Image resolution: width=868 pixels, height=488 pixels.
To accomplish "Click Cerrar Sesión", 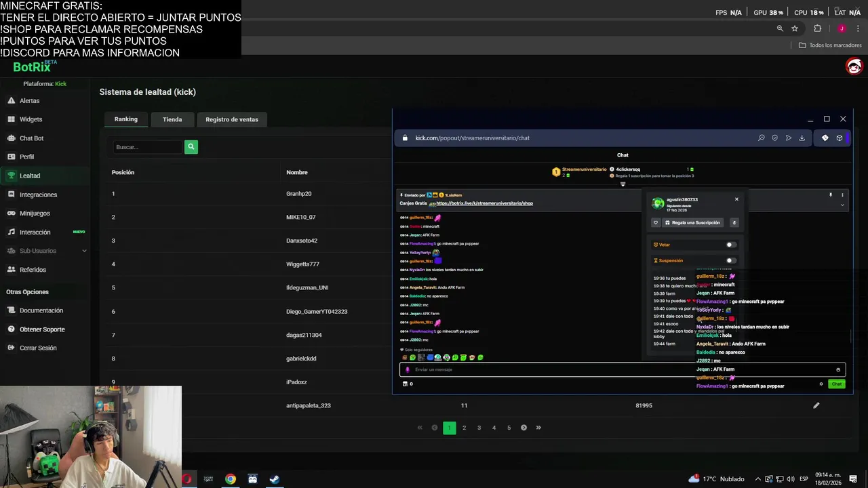I will click(x=38, y=348).
